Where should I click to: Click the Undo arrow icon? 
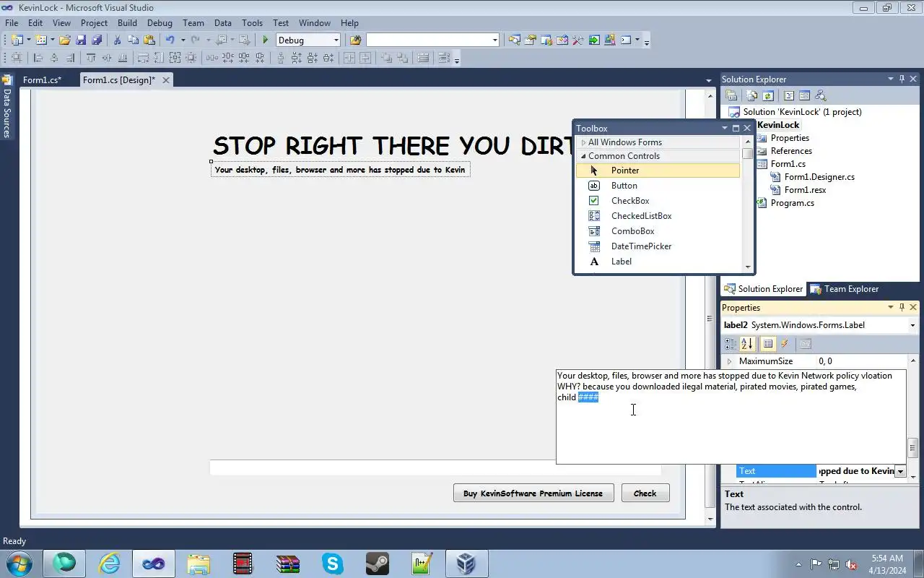pos(170,40)
